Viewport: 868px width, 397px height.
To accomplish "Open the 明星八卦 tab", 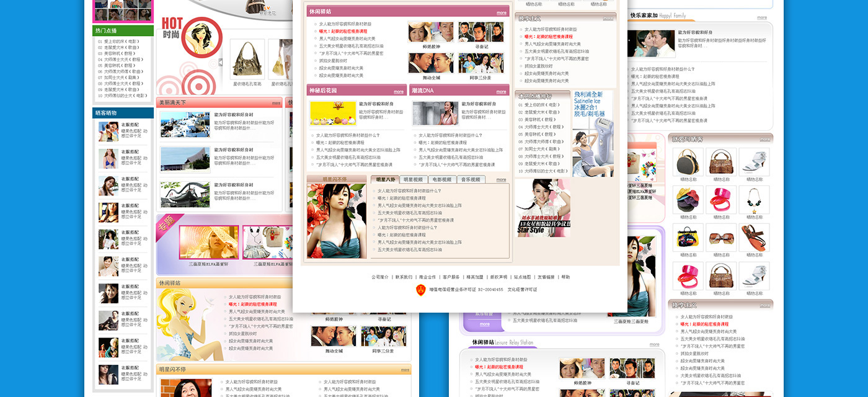I will click(385, 180).
